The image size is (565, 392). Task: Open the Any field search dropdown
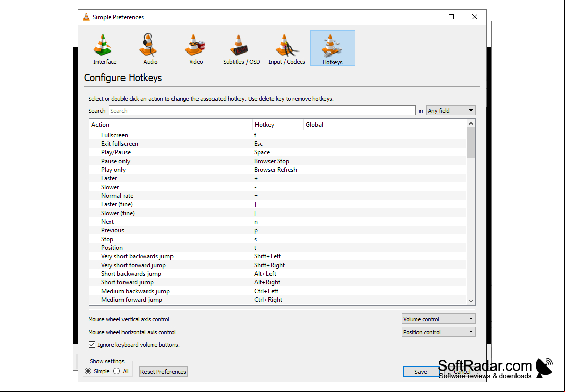pyautogui.click(x=450, y=111)
